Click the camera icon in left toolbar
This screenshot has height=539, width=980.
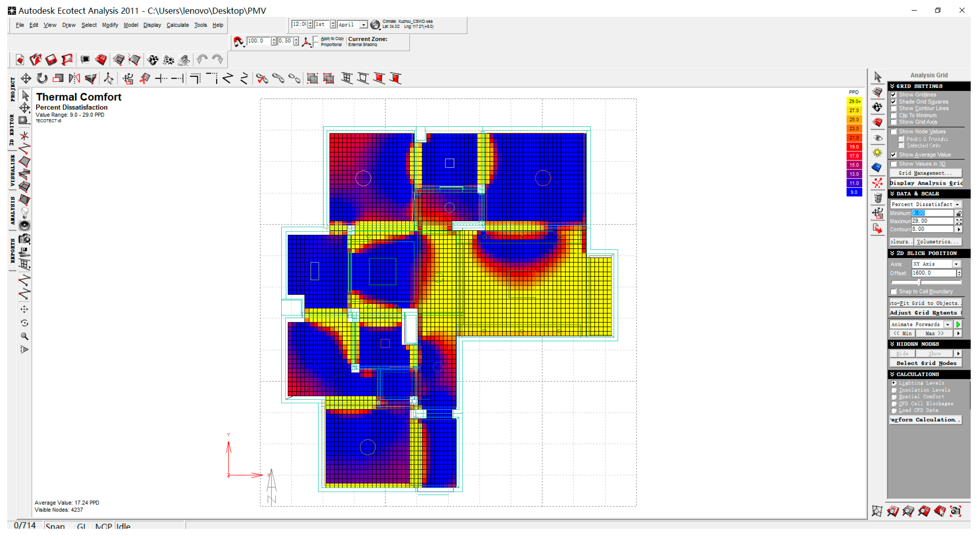pyautogui.click(x=25, y=239)
